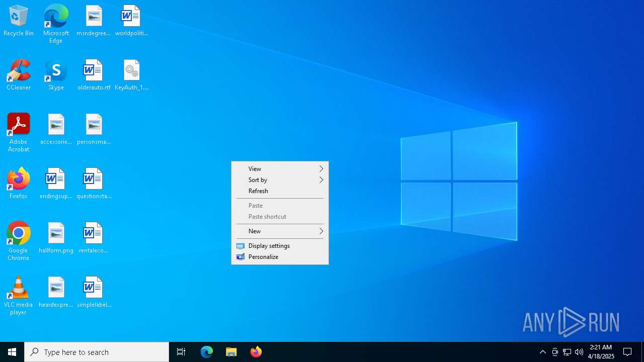Click the taskbar search box

[97, 352]
